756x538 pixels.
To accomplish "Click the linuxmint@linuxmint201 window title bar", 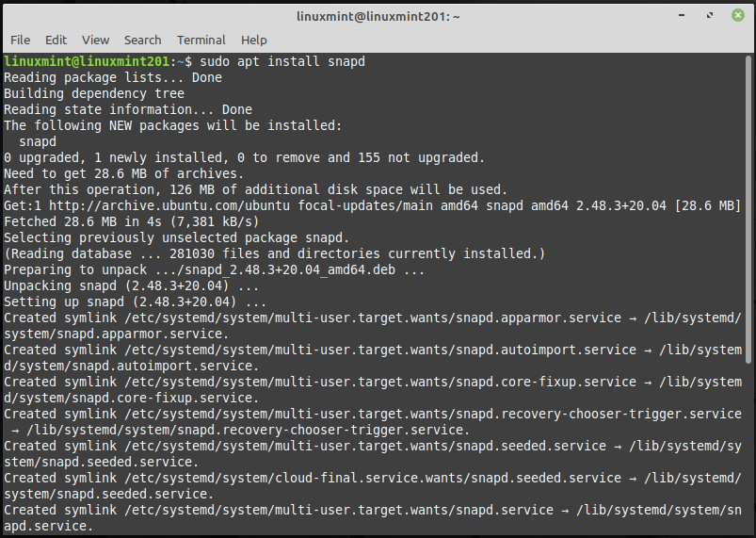I will (x=377, y=14).
